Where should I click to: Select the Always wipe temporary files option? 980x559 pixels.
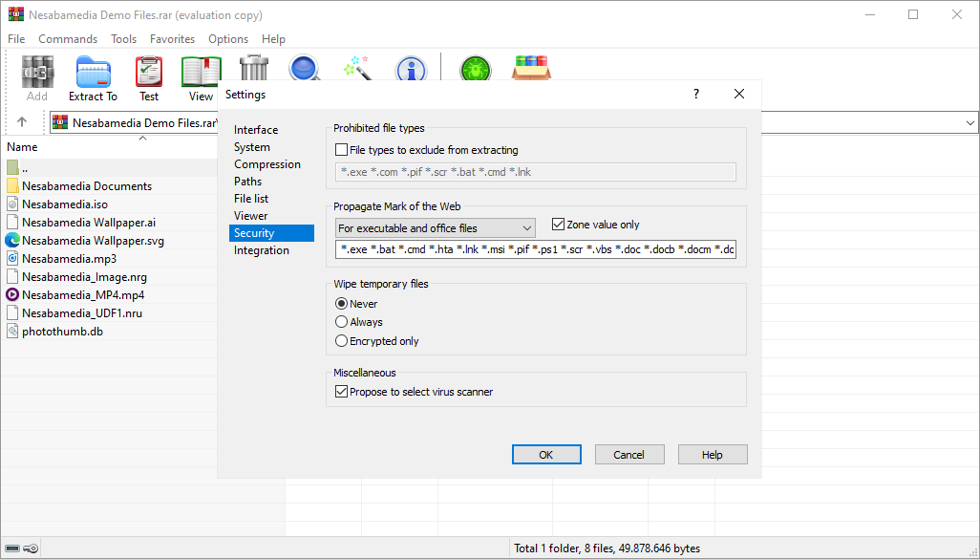[342, 323]
